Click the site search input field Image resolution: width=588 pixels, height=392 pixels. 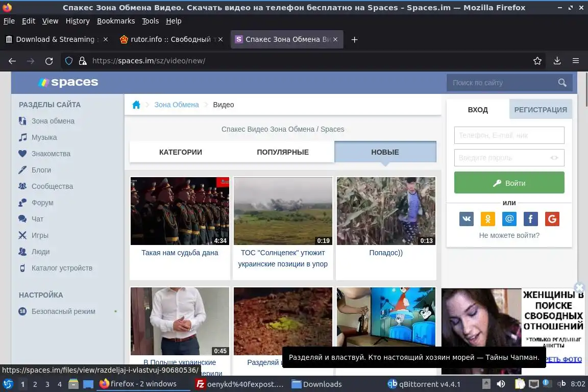click(502, 83)
